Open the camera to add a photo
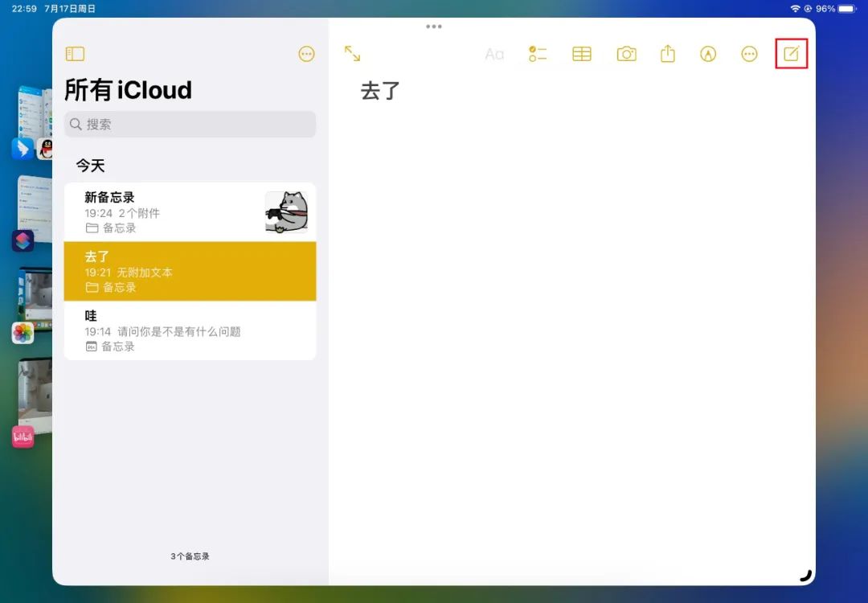 tap(626, 54)
